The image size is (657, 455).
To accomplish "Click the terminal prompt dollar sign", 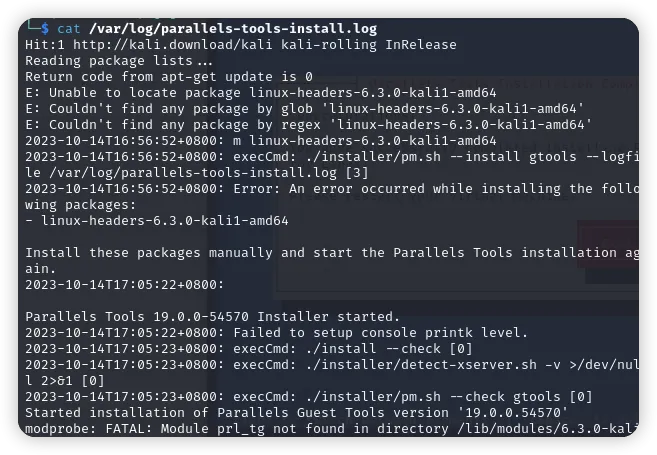I will 44,29.
